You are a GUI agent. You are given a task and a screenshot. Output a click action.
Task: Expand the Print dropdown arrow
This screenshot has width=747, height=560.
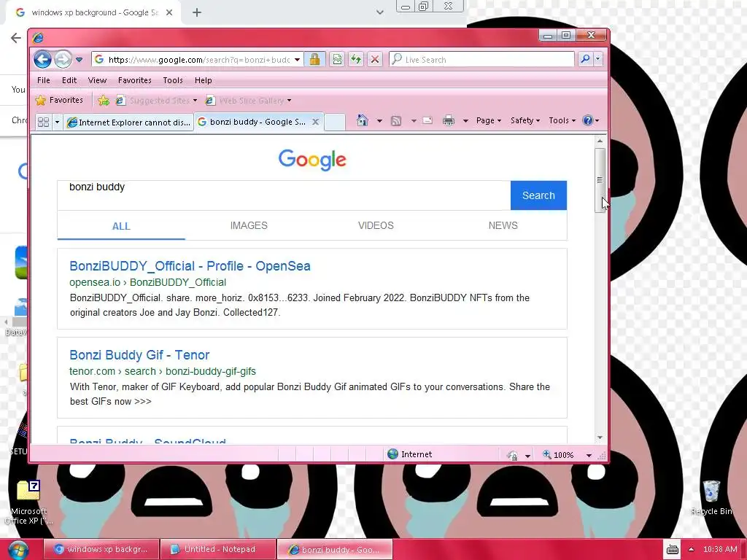465,121
